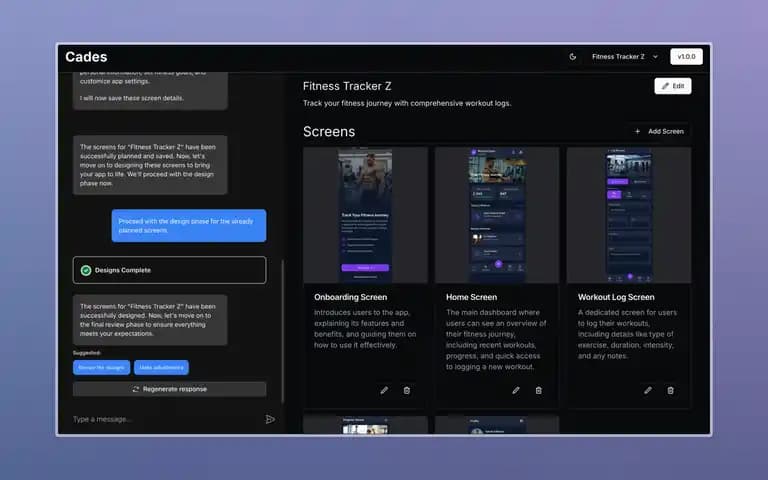Click the blue 'Proceed with the design phase' message

pyautogui.click(x=189, y=226)
